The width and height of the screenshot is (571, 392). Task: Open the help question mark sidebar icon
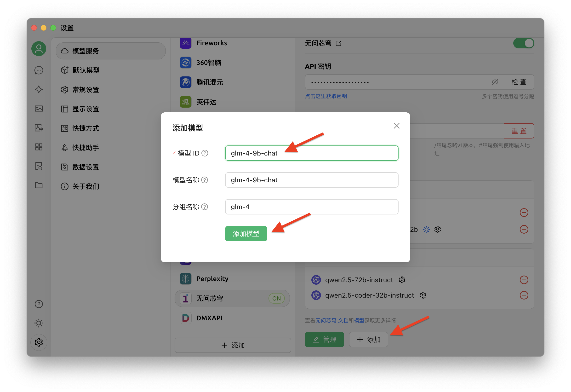39,304
